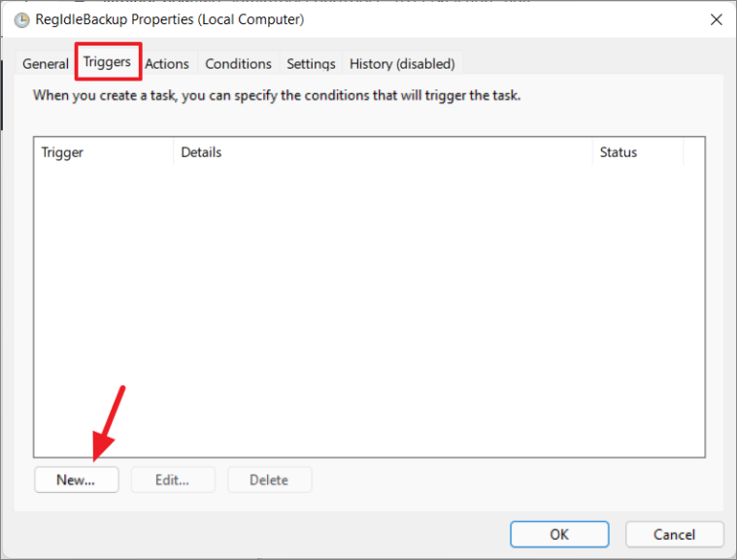Go to the Conditions tab
Viewport: 737px width, 560px height.
238,64
